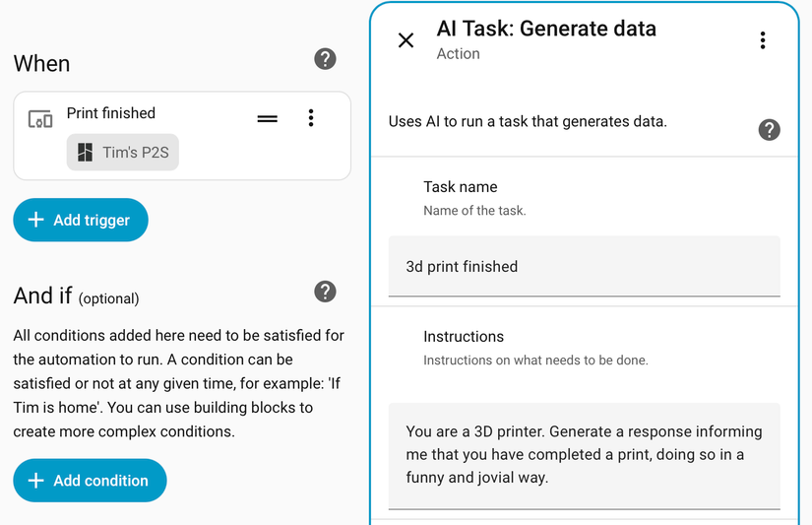Click the 'Action' subtitle under the heading

tap(458, 54)
